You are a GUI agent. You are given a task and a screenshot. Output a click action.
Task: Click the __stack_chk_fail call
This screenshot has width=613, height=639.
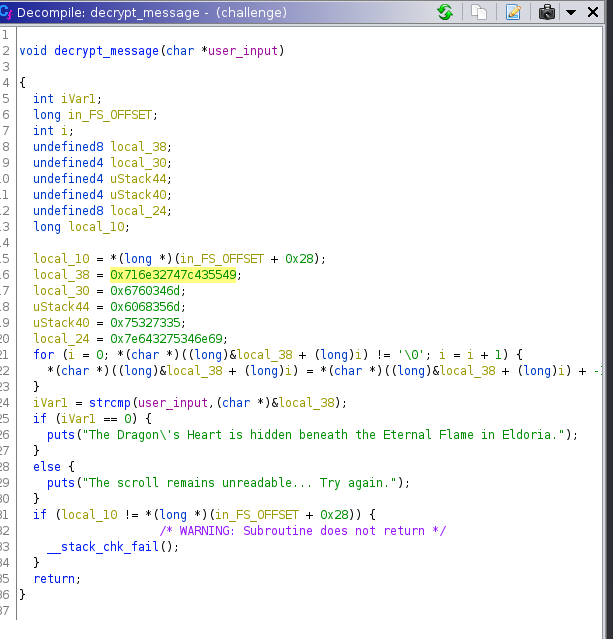pyautogui.click(x=103, y=546)
